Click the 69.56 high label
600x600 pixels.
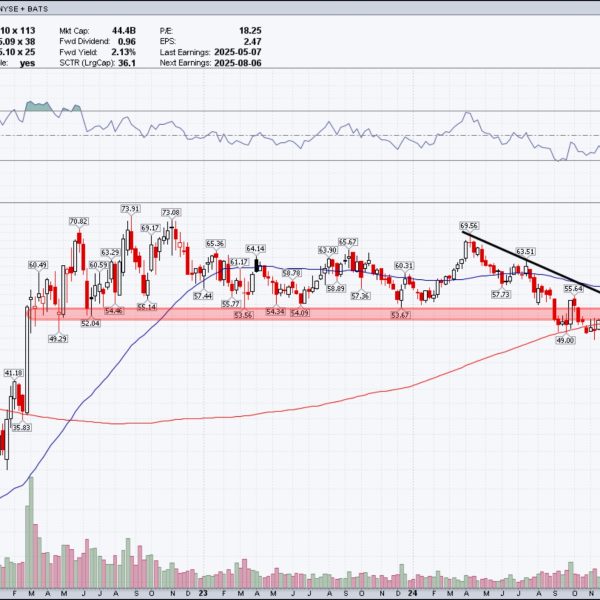pos(469,226)
